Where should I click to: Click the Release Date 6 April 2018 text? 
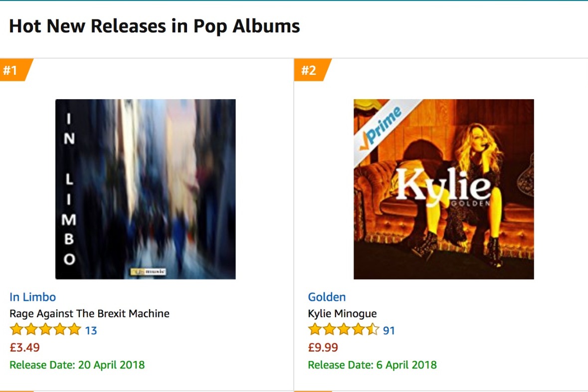pyautogui.click(x=372, y=365)
